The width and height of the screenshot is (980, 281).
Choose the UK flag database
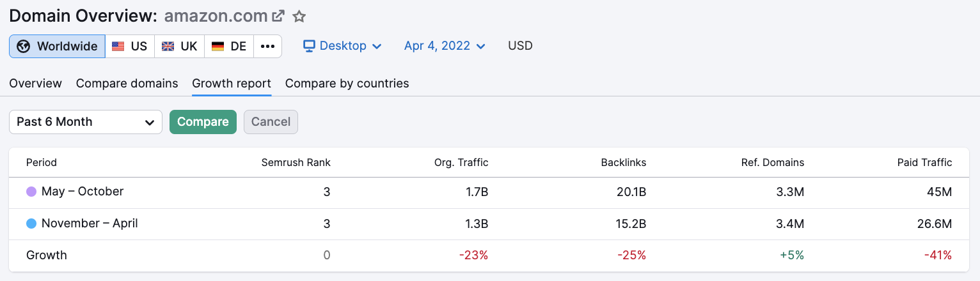point(180,46)
